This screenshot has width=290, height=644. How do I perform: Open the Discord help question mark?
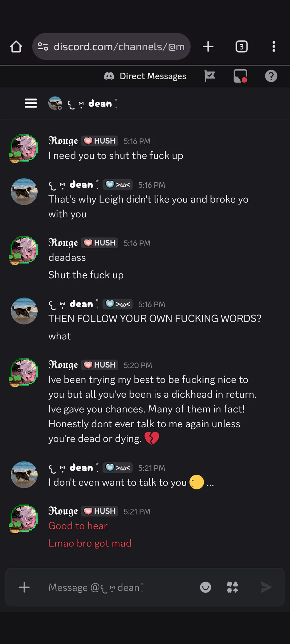click(x=271, y=76)
